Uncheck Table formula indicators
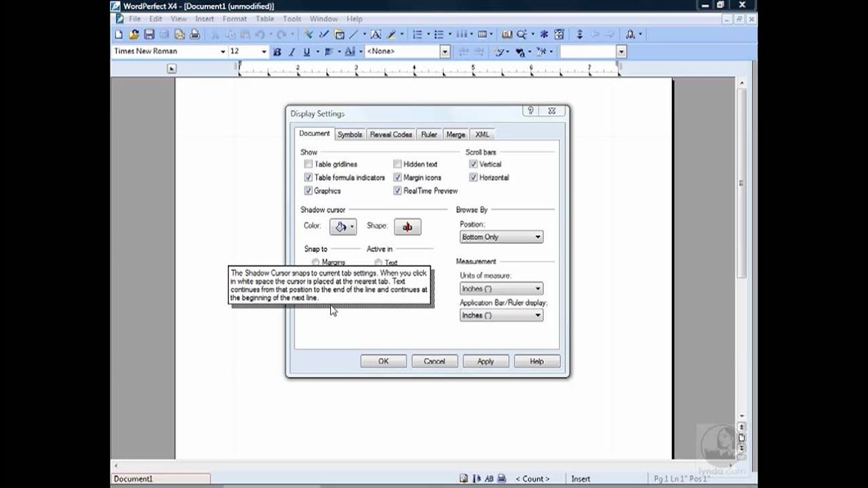Image resolution: width=868 pixels, height=488 pixels. (x=309, y=178)
